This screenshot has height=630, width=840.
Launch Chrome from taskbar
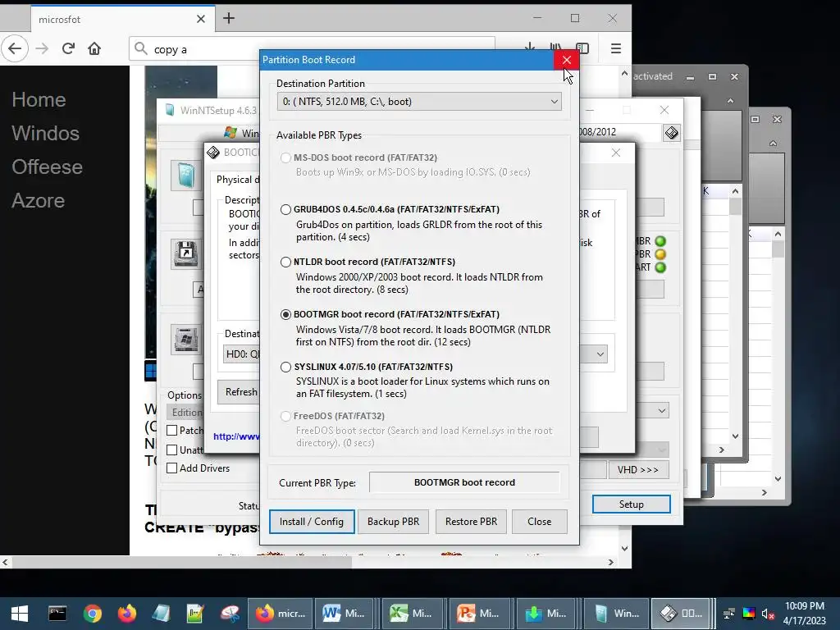pos(92,614)
